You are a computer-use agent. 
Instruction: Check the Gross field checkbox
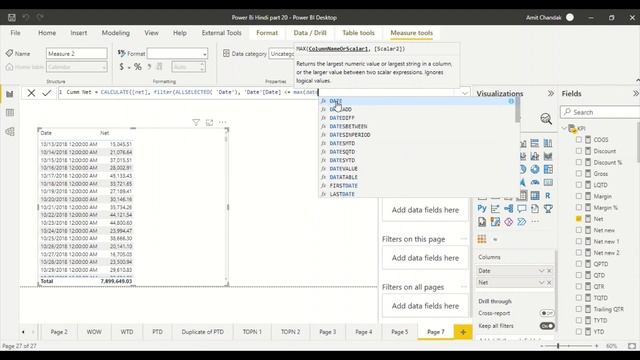[x=579, y=173]
